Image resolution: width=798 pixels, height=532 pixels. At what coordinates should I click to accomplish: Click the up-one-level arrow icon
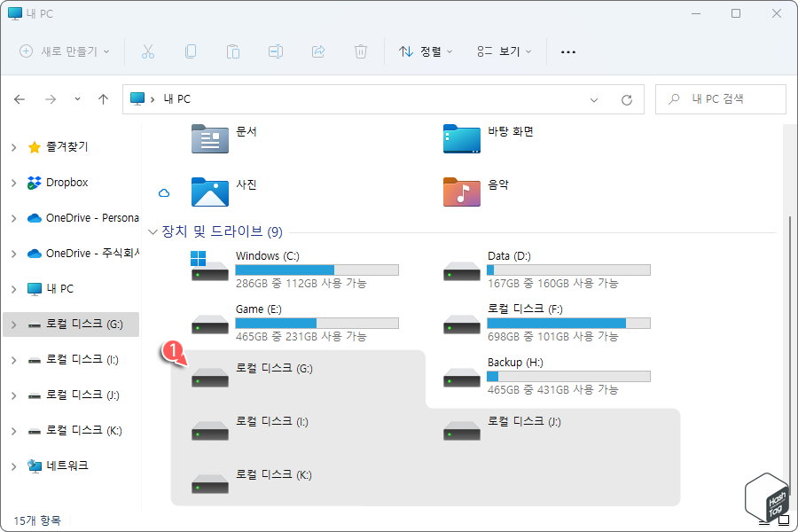(x=103, y=99)
